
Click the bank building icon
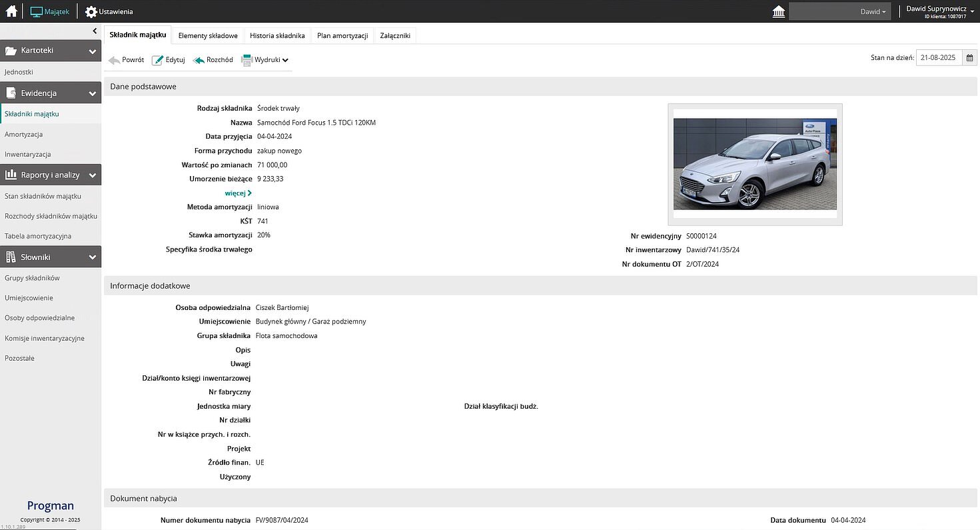[777, 11]
